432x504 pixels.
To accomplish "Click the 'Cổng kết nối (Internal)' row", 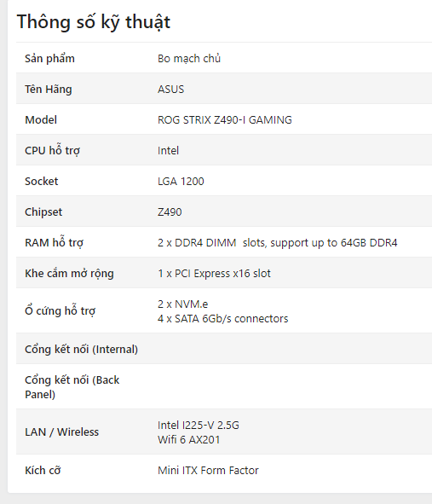I will [x=224, y=349].
